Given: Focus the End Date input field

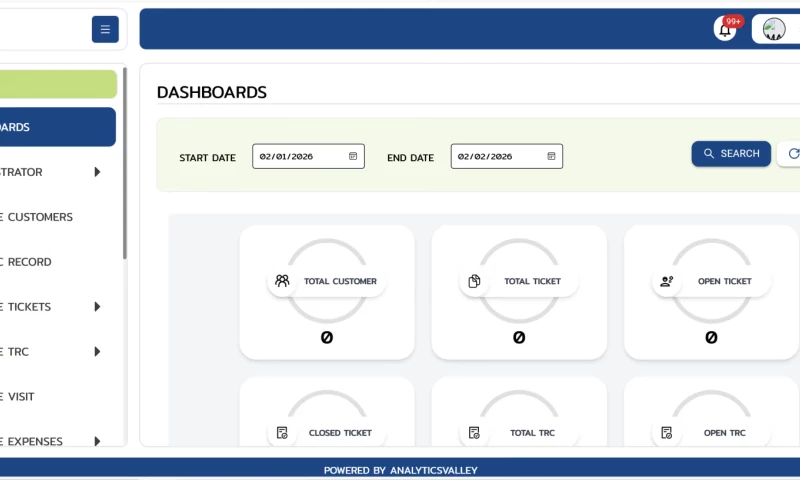Looking at the screenshot, I should [507, 156].
